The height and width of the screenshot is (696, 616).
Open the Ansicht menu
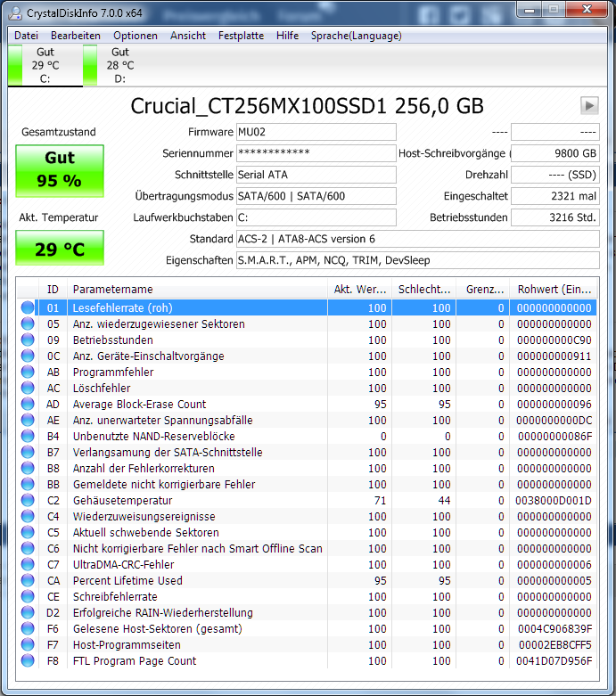[188, 36]
